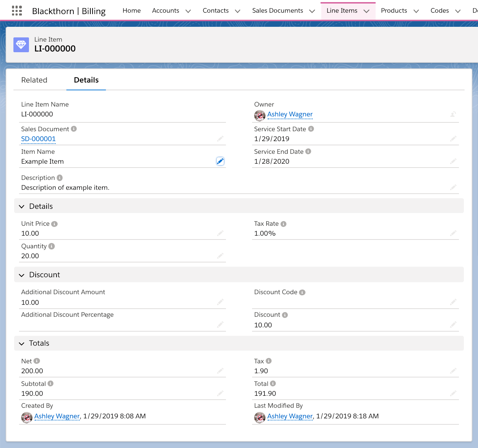The width and height of the screenshot is (478, 448).
Task: Click the Line Item diamond record icon
Action: [x=21, y=44]
